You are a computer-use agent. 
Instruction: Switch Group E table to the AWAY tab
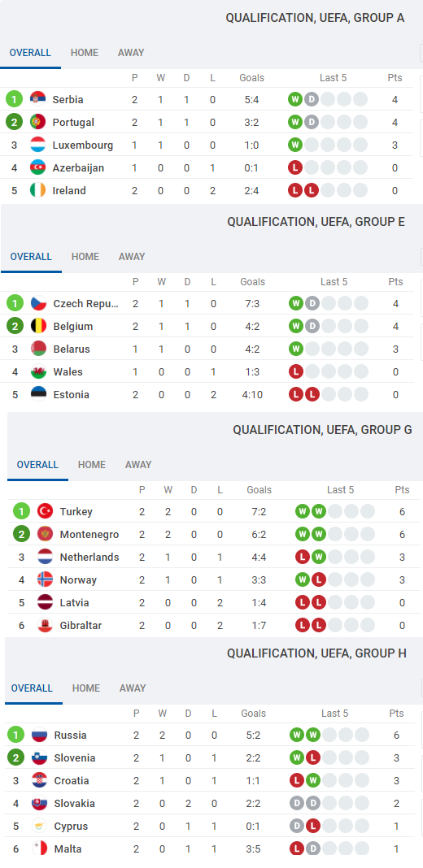click(x=132, y=256)
